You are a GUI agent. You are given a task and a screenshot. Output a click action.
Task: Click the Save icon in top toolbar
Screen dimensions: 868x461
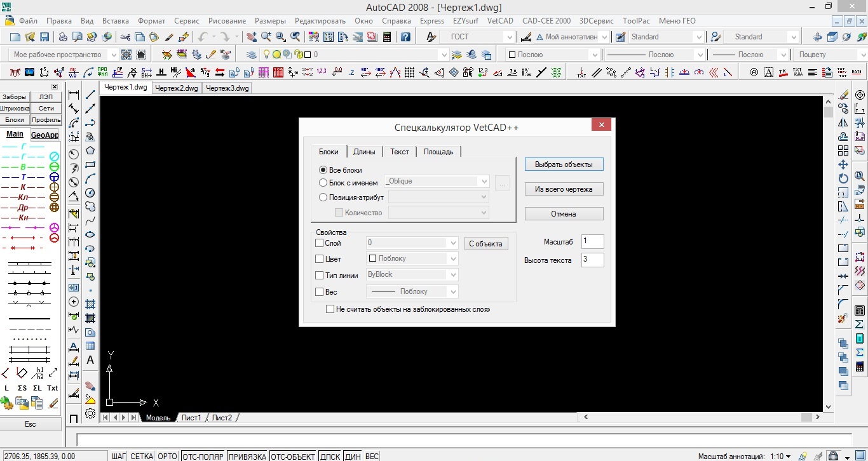coord(44,37)
